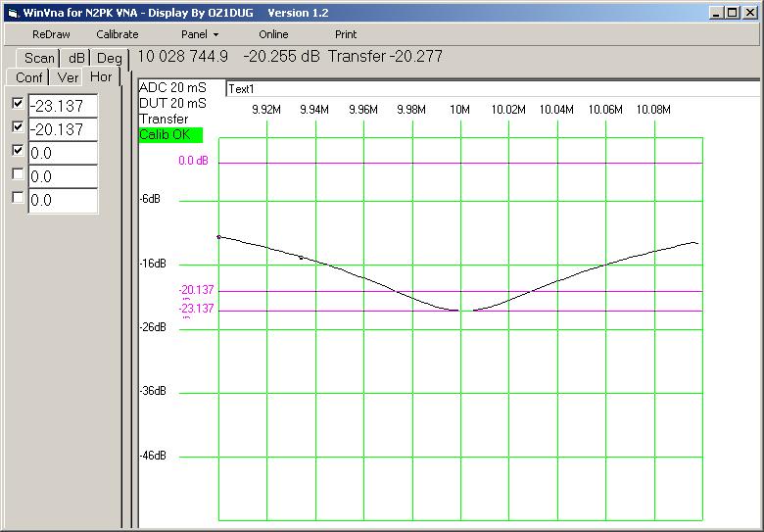Open the Ver tab
The image size is (764, 532).
point(68,77)
